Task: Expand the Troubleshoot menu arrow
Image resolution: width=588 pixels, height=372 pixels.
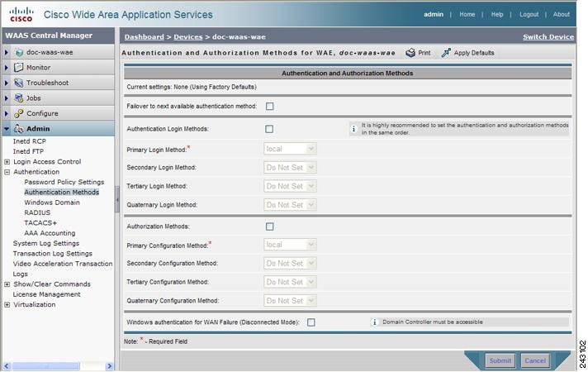Action: click(7, 83)
